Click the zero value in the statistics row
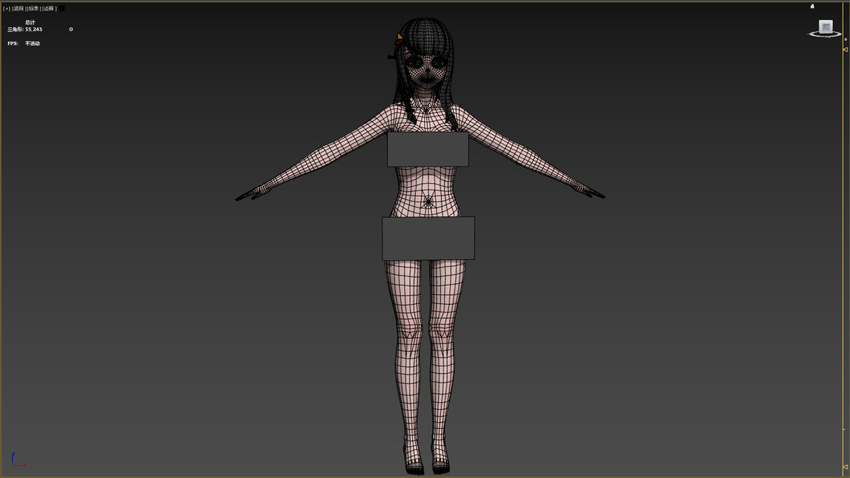The image size is (850, 478). [x=71, y=30]
